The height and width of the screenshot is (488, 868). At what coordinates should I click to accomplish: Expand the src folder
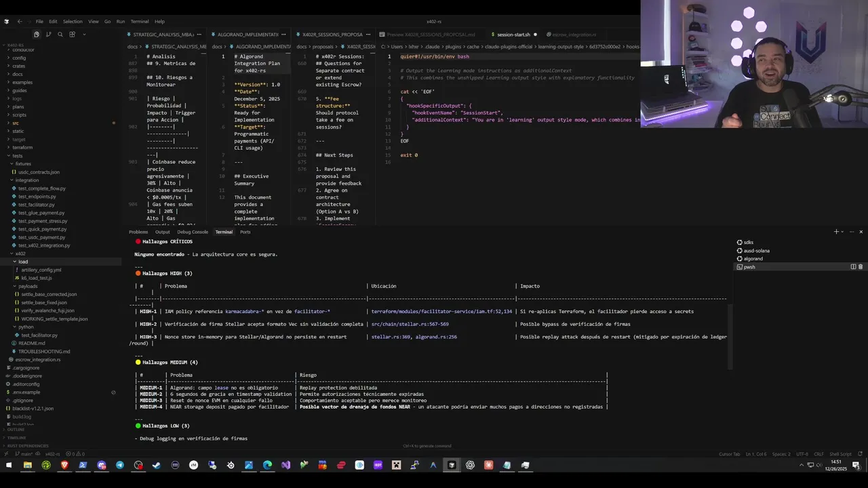[x=60, y=123]
